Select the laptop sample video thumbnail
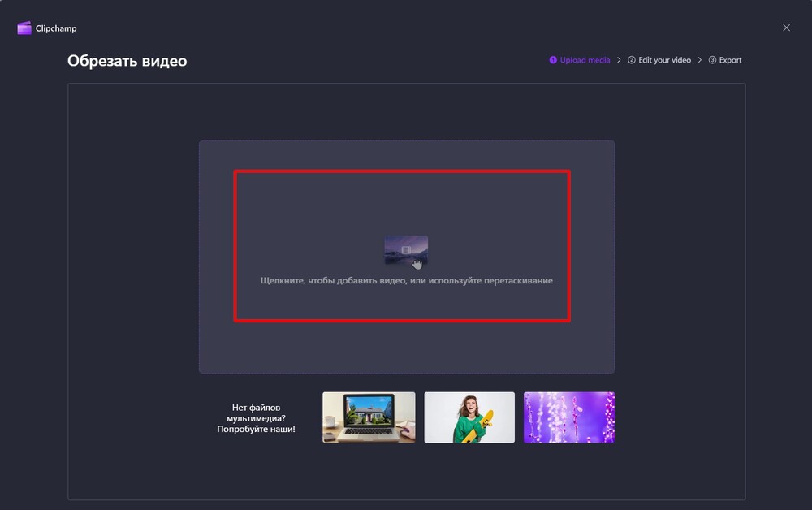812x510 pixels. coord(368,417)
